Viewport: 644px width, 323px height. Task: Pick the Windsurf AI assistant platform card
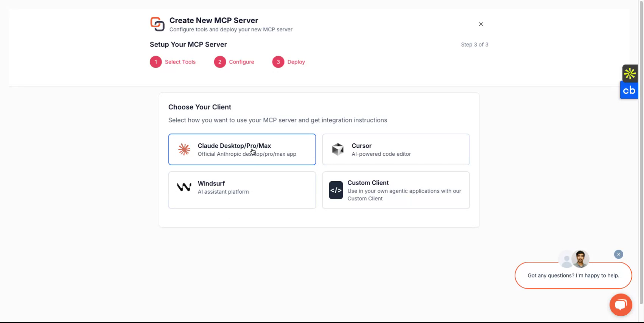point(242,190)
